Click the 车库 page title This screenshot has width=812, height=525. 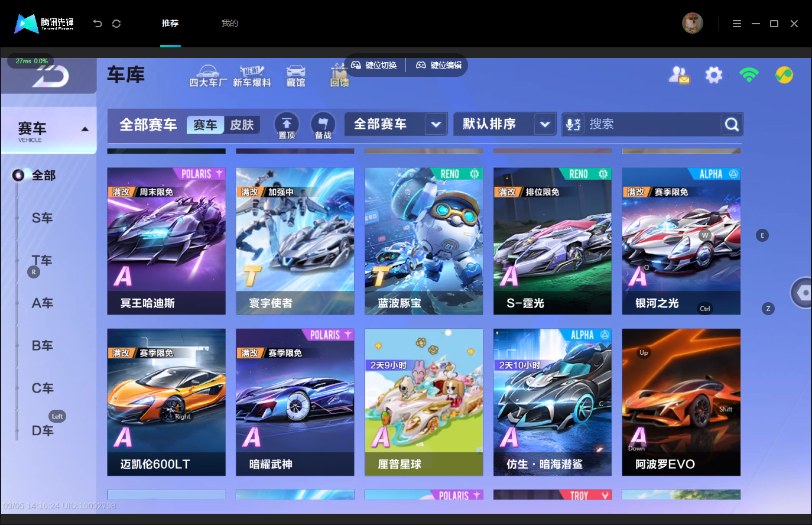(x=126, y=75)
